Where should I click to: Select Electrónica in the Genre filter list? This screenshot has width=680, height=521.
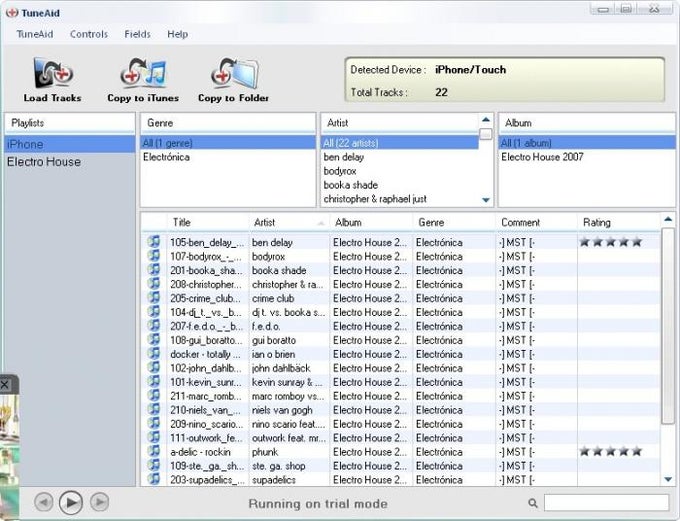(x=228, y=157)
